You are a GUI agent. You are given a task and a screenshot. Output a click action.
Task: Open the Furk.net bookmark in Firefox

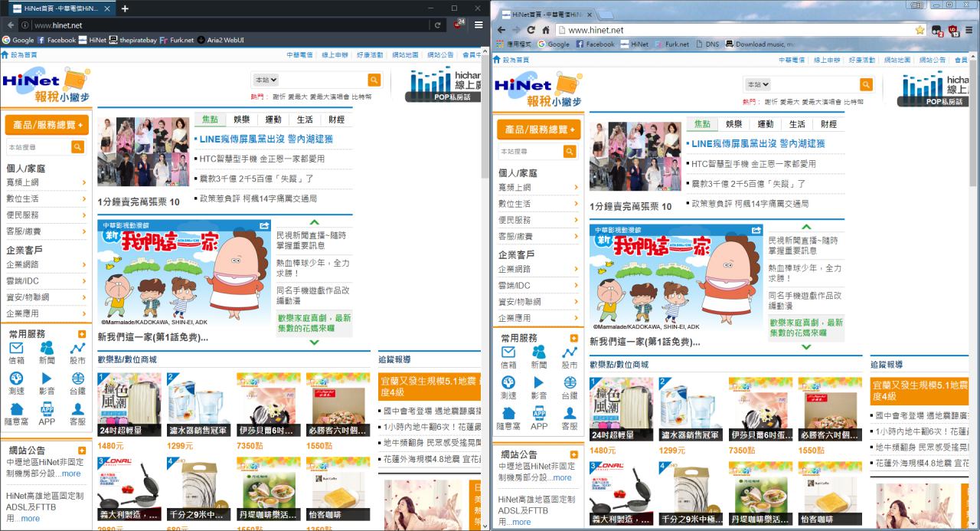point(177,40)
